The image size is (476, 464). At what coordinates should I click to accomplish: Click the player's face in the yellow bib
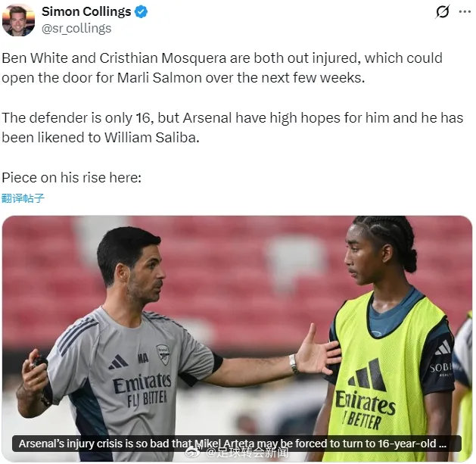361,260
